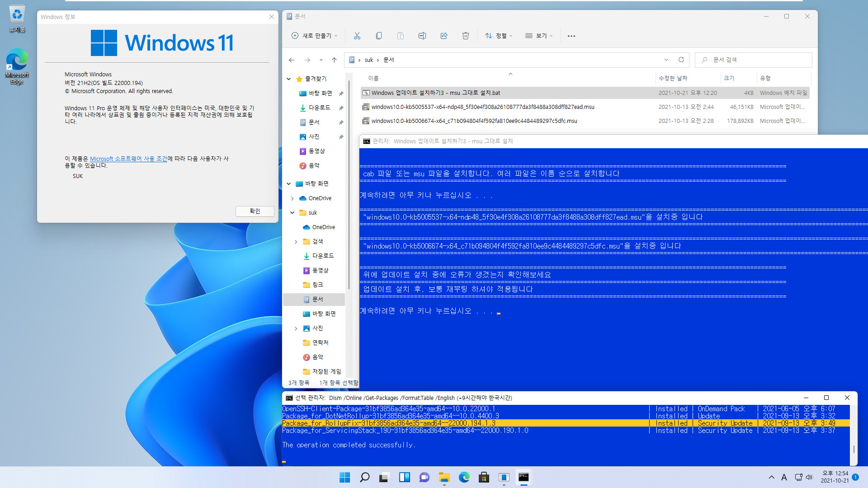Open the 새로 만들기 dropdown
Screen dimensions: 868x488
pos(315,36)
